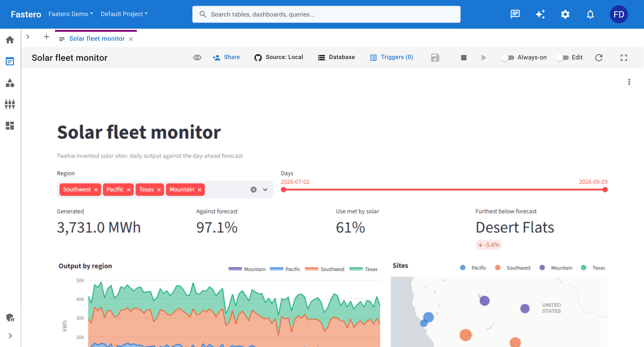The image size is (644, 347).
Task: Open the shapes icon in sidebar
Action: [x=10, y=83]
